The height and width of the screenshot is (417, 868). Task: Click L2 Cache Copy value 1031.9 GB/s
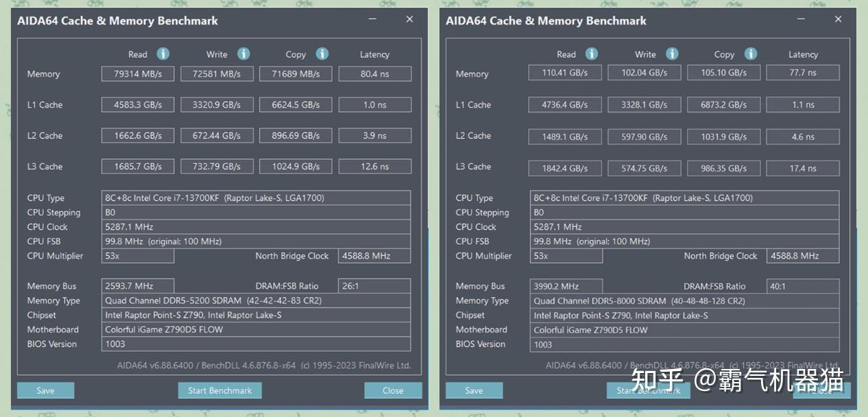pyautogui.click(x=724, y=136)
